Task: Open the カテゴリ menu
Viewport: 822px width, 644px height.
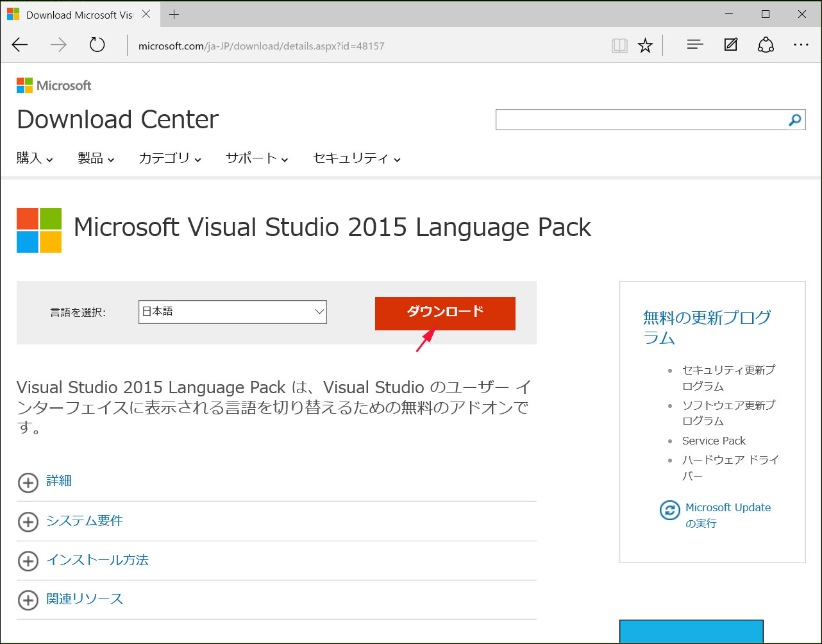Action: pos(170,158)
